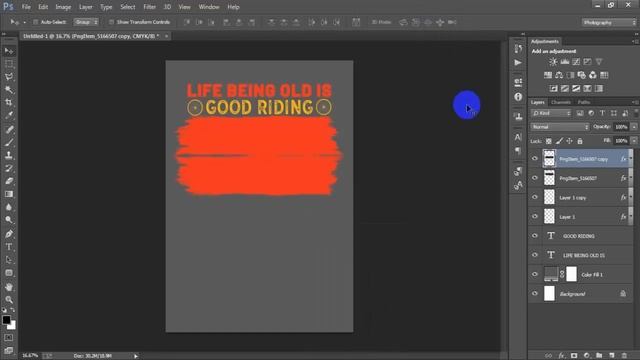Select the Rectangular Marquee tool
640x360 pixels.
click(9, 64)
